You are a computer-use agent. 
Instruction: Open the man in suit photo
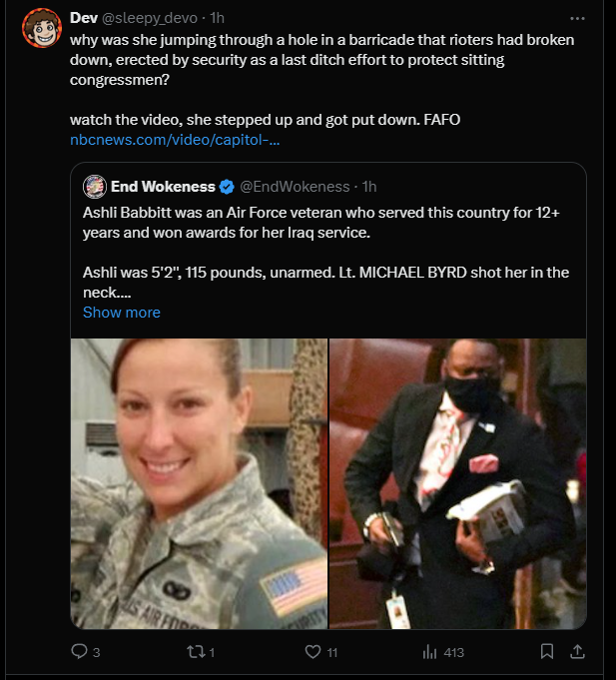pyautogui.click(x=458, y=483)
